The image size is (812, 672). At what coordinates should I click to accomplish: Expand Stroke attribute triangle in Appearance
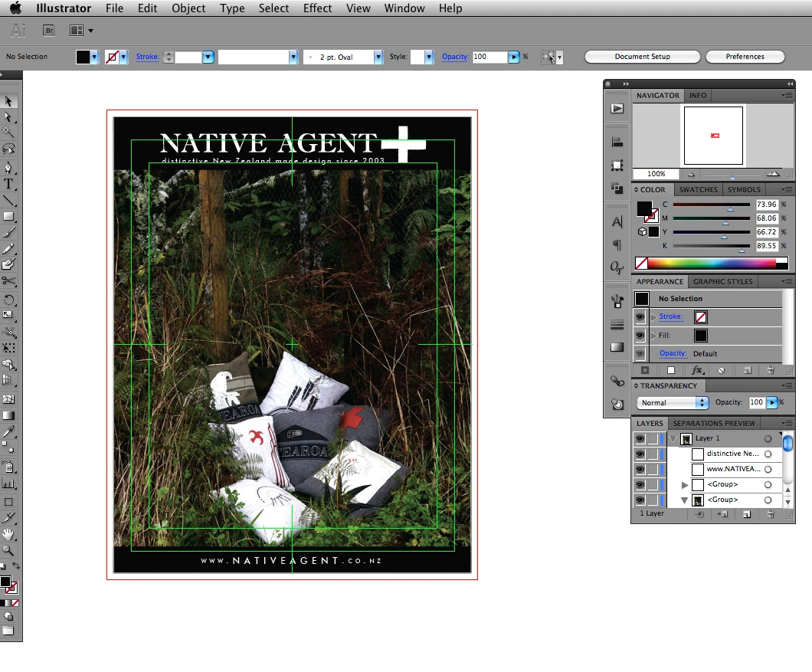click(653, 317)
